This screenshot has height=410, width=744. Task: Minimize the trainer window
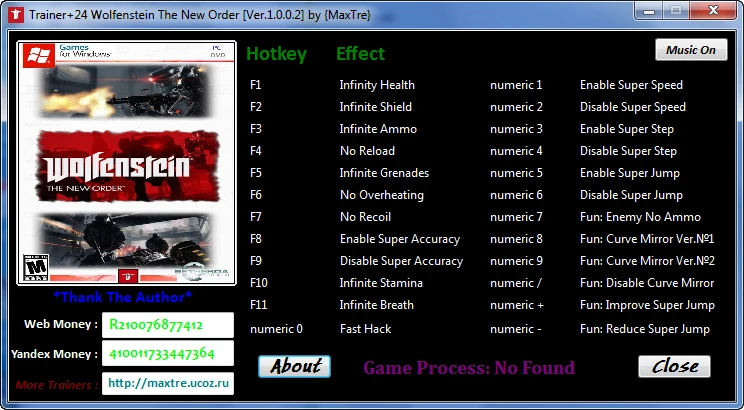650,11
